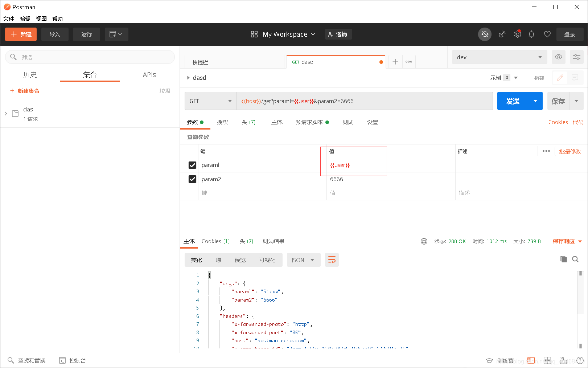Switch to the 历史 history tab
The image size is (588, 368).
click(30, 75)
